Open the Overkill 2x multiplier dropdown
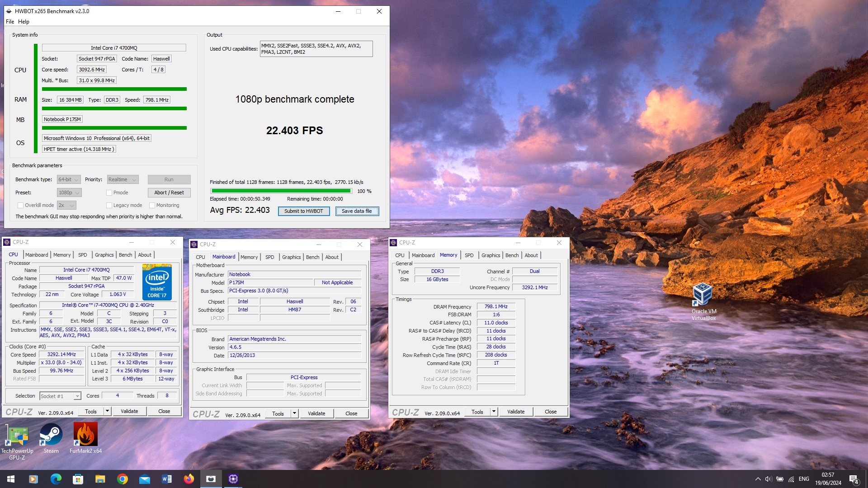The height and width of the screenshot is (488, 868). pyautogui.click(x=66, y=205)
